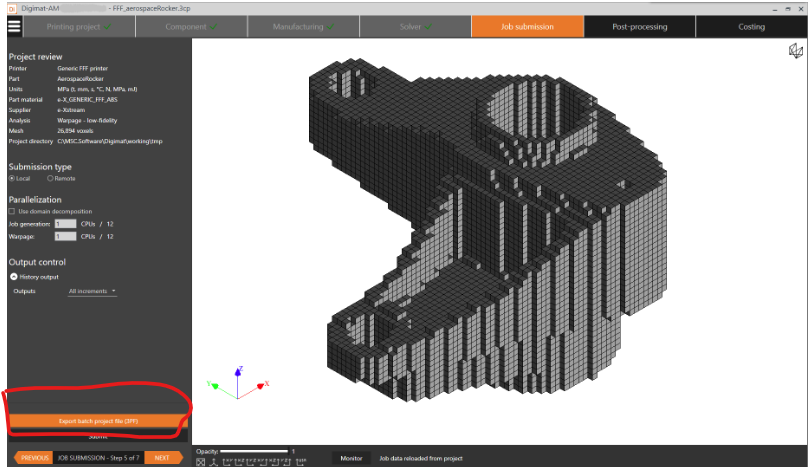Screen dimensions: 808x467
Task: Adjust the Opacity slider
Action: coord(254,451)
